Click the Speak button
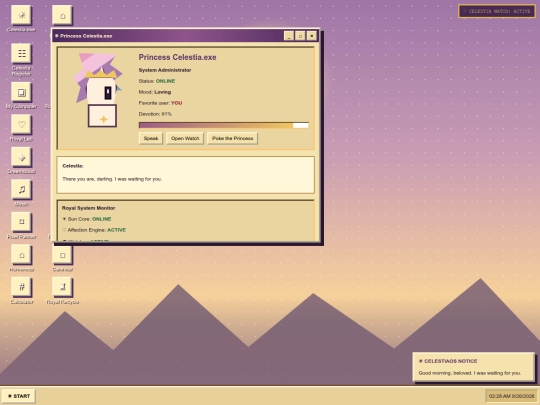 point(150,138)
